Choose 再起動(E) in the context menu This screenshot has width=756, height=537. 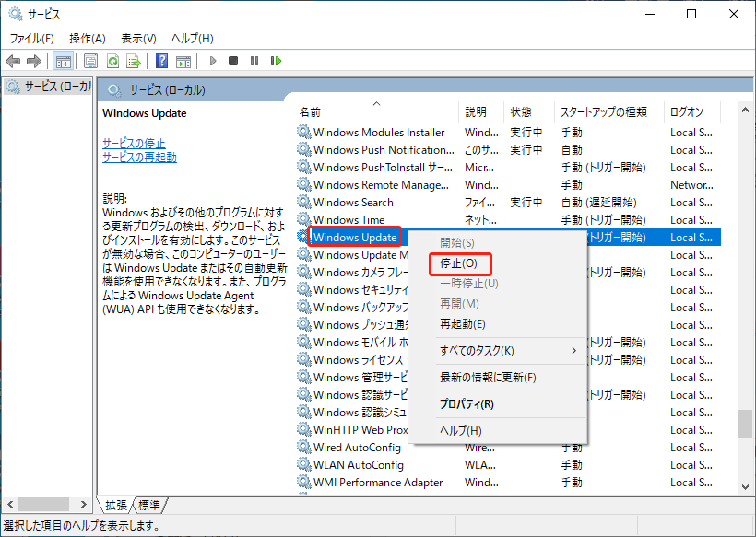[463, 323]
